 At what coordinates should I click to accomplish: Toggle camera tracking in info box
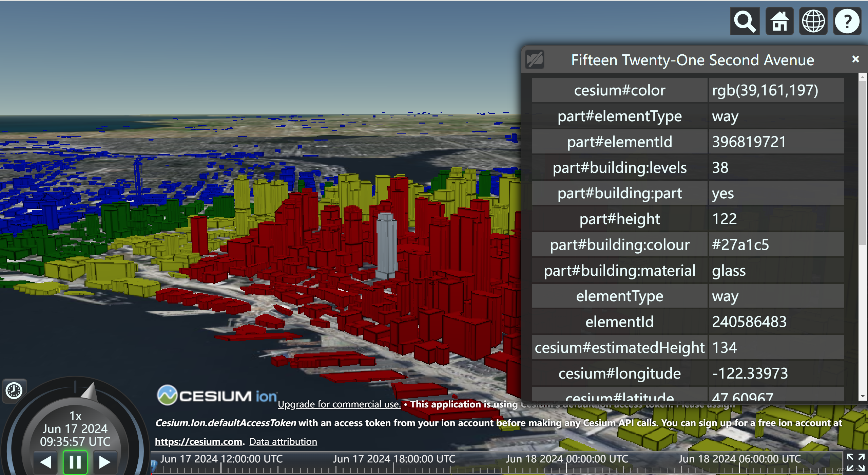click(x=535, y=59)
